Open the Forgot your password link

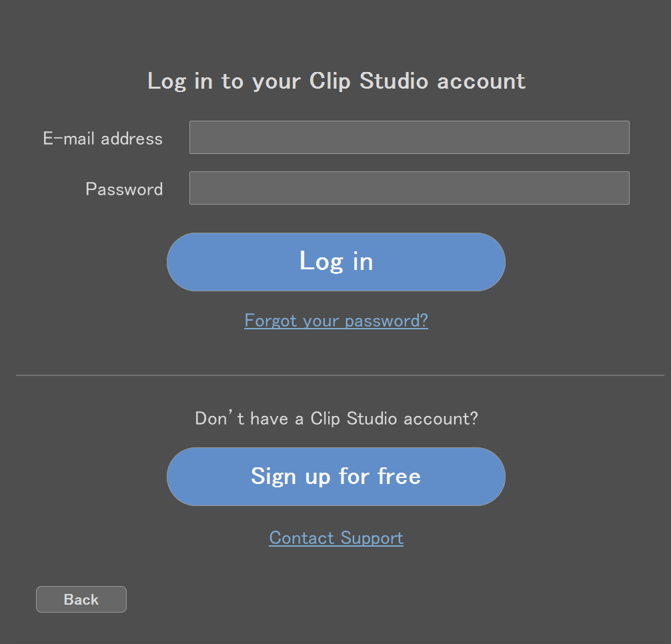(x=336, y=321)
